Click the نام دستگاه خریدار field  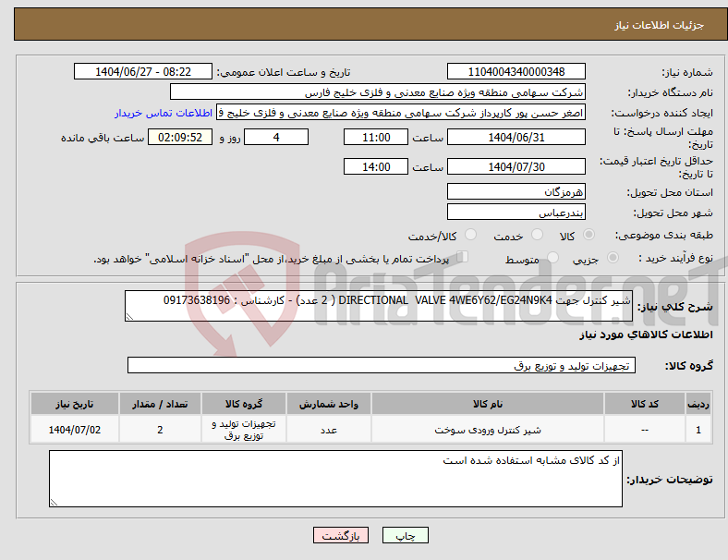pyautogui.click(x=378, y=91)
